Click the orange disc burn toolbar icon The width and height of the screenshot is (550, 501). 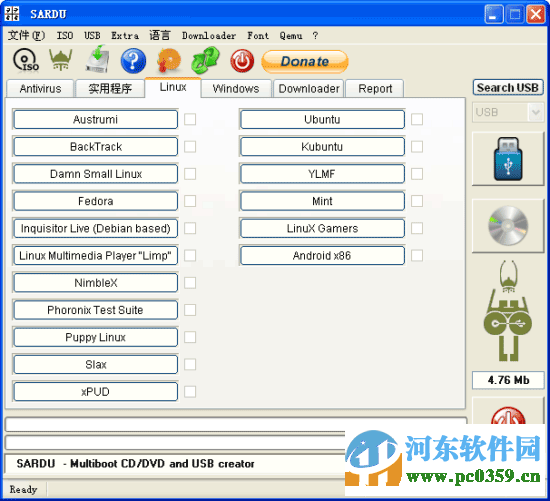[169, 60]
